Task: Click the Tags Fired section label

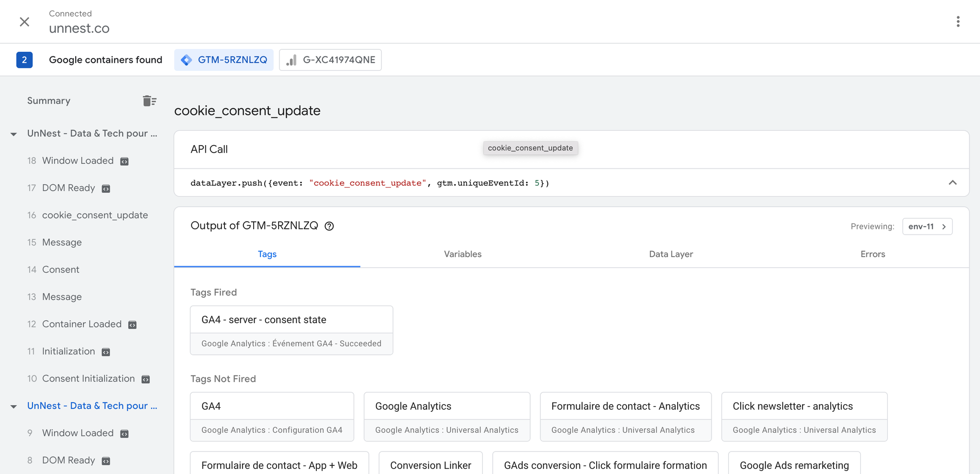Action: tap(213, 293)
